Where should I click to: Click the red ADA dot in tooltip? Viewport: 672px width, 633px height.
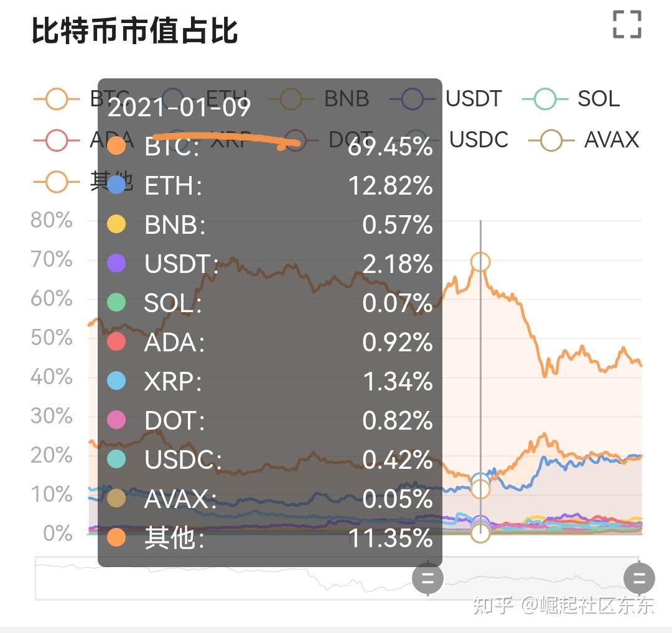[116, 342]
